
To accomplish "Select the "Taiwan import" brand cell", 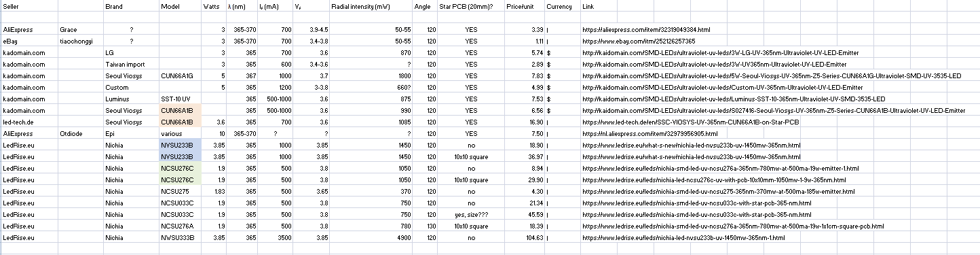I will (131, 65).
